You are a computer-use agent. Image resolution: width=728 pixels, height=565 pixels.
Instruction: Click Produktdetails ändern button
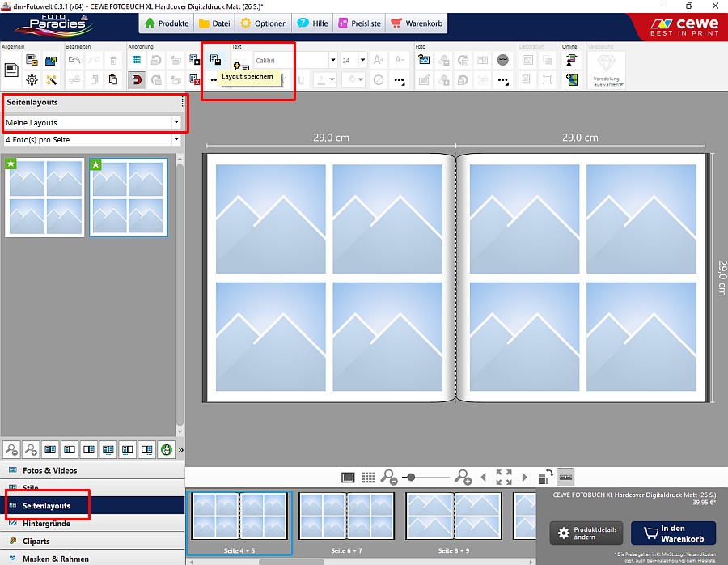(587, 533)
